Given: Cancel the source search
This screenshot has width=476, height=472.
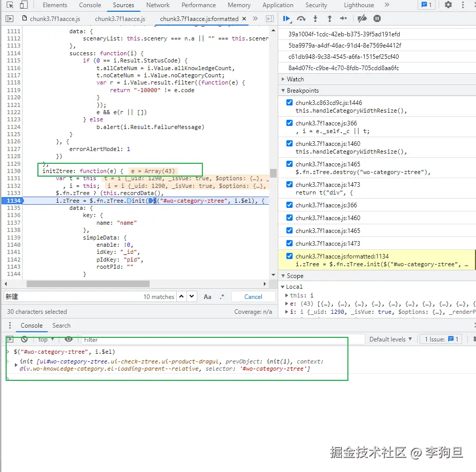Looking at the screenshot, I should pos(253,297).
